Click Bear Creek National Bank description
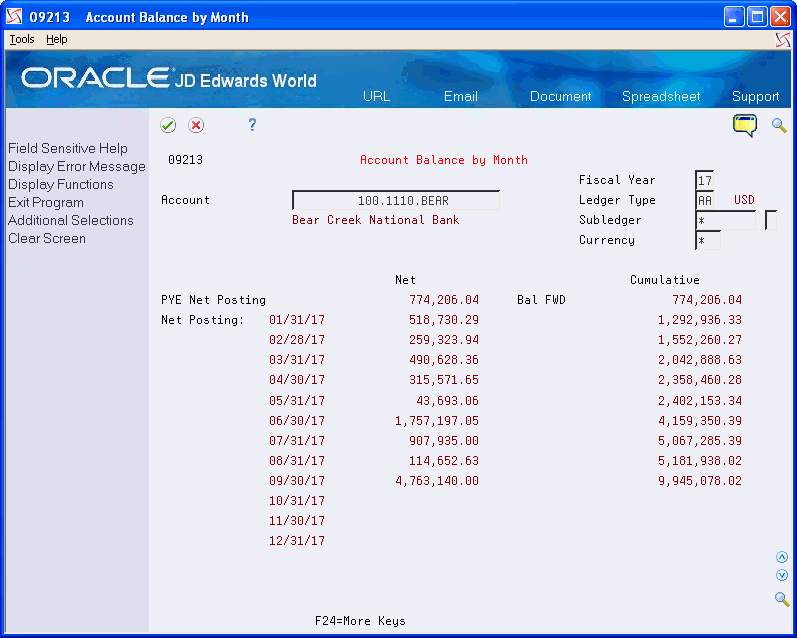This screenshot has width=797, height=638. pyautogui.click(x=376, y=220)
